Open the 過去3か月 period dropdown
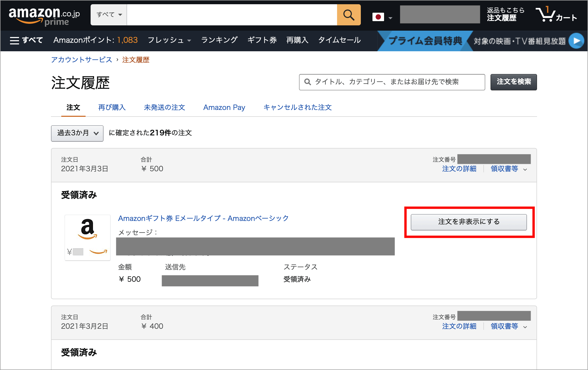Image resolution: width=588 pixels, height=370 pixels. [x=77, y=133]
